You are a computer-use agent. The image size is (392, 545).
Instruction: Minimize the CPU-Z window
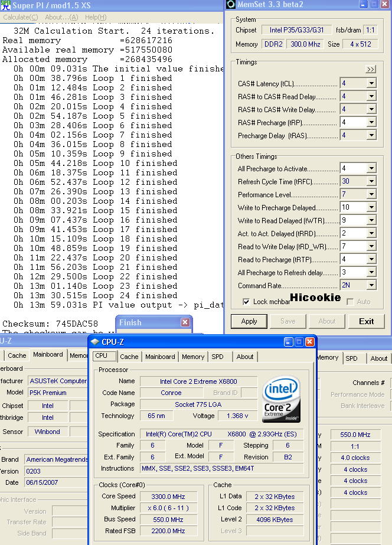(289, 342)
